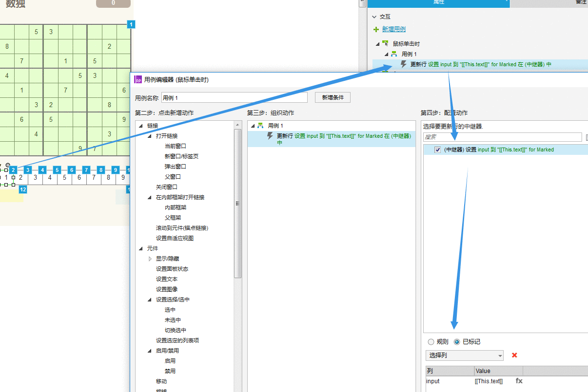
Task: Click the 鼠标单击时 event icon in properties panel
Action: tap(385, 43)
